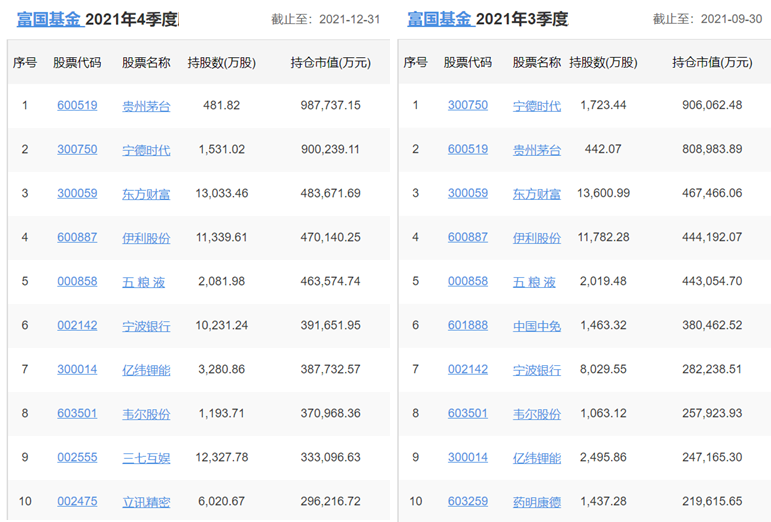Open stock code 300750 in the 3季度 table
771x522 pixels.
[x=468, y=105]
